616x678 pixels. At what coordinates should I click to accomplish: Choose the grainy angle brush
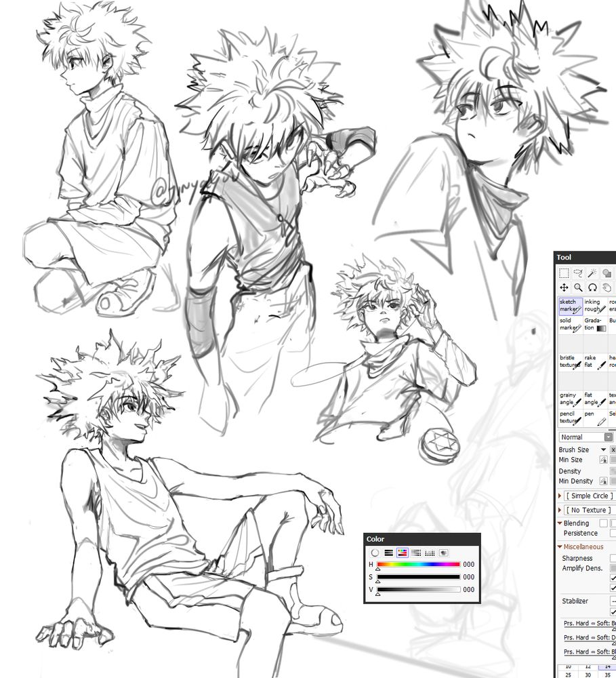click(x=570, y=399)
